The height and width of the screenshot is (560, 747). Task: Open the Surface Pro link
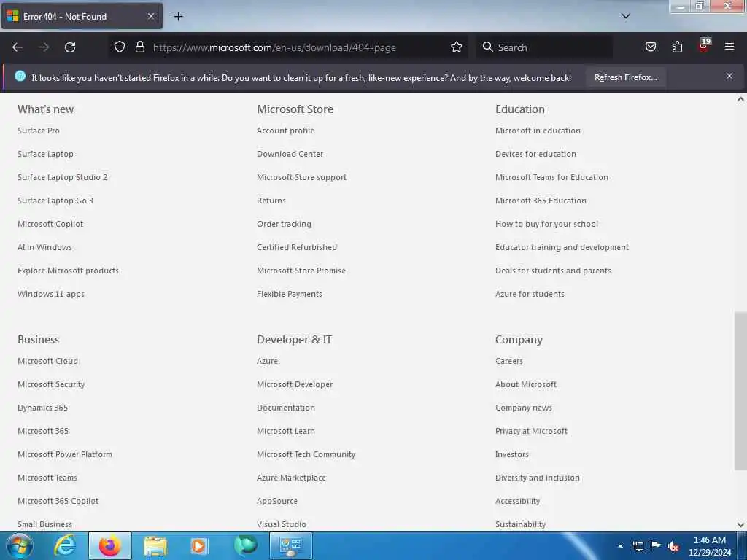[x=39, y=131]
